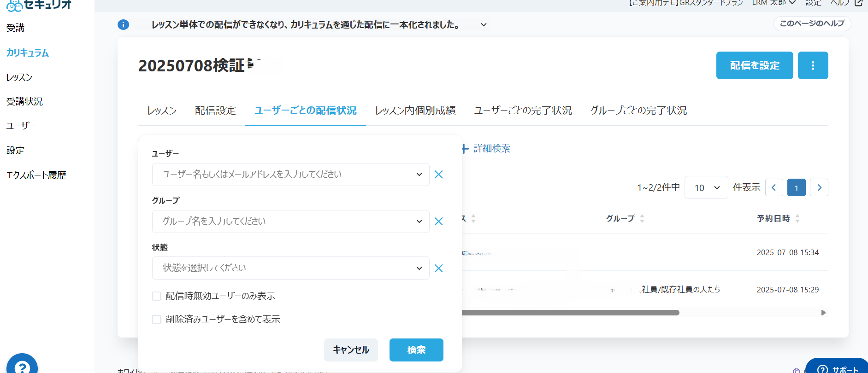Open ユーザー in the sidebar
The image size is (868, 373).
pos(21,126)
